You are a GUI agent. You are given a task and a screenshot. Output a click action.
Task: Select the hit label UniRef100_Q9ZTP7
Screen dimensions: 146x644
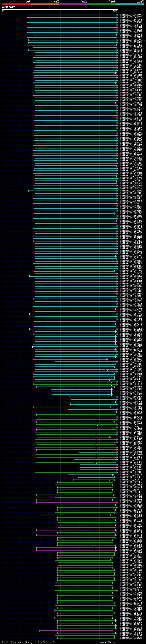(131, 37)
